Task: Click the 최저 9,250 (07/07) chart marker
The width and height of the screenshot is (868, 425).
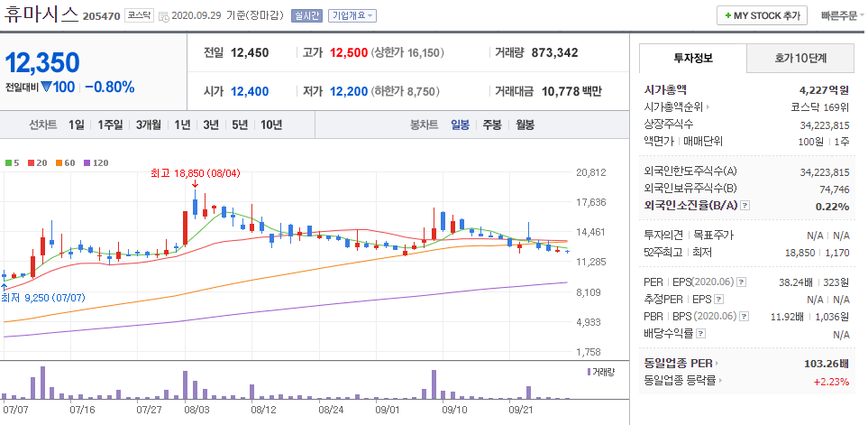Action: click(43, 298)
